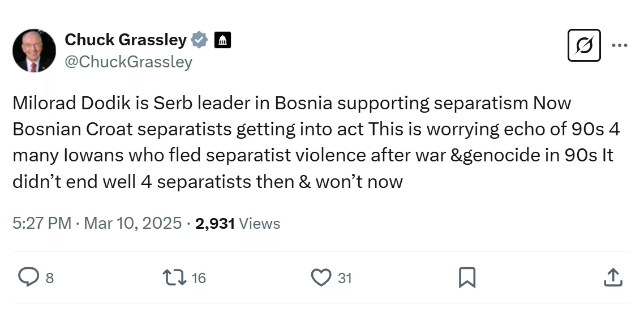
Task: Open Grok with the slashed-circle icon
Action: coord(583,45)
